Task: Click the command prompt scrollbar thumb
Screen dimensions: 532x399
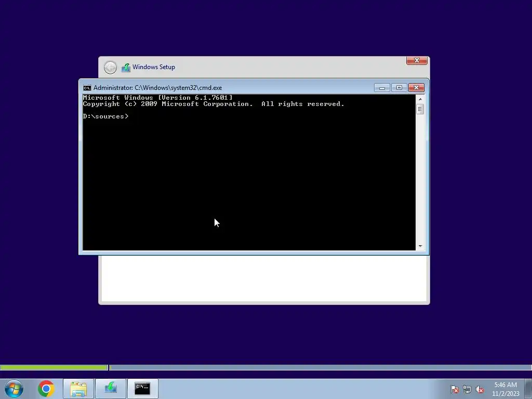Action: [420, 109]
